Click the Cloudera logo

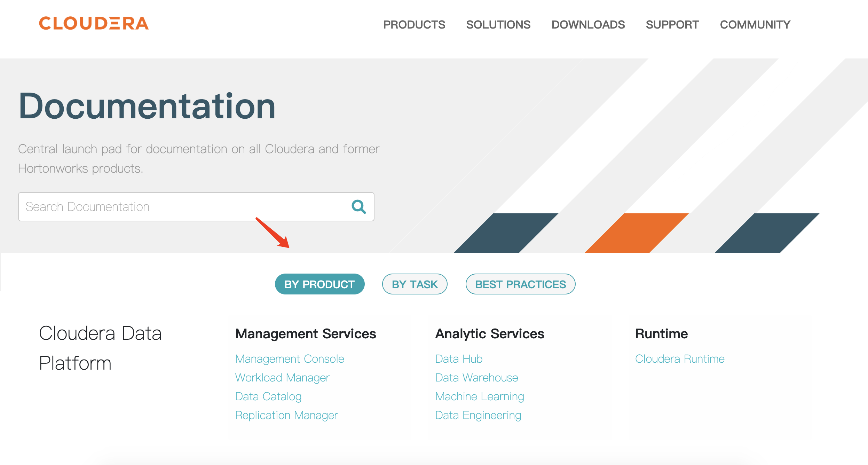coord(94,24)
